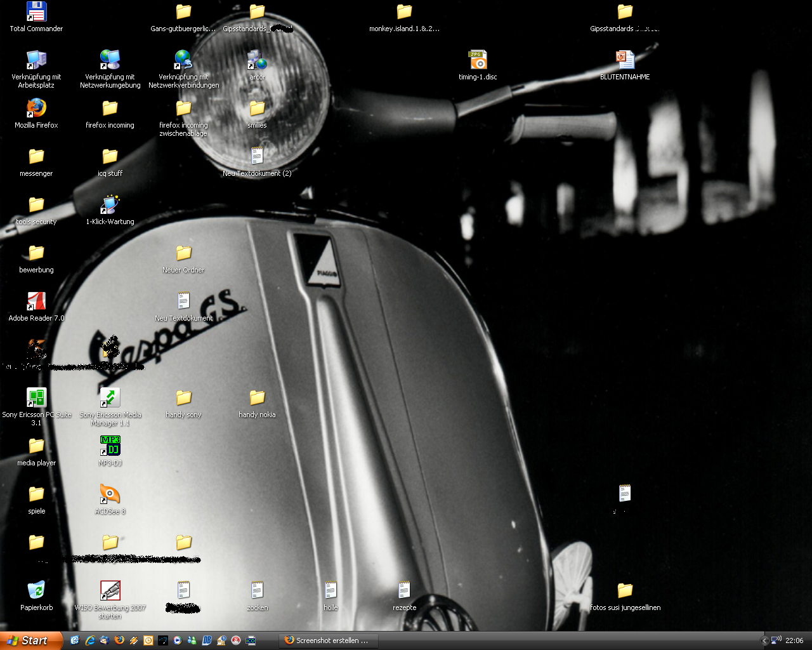The image size is (812, 650).
Task: Click the wireless network tray icon
Action: pos(776,640)
